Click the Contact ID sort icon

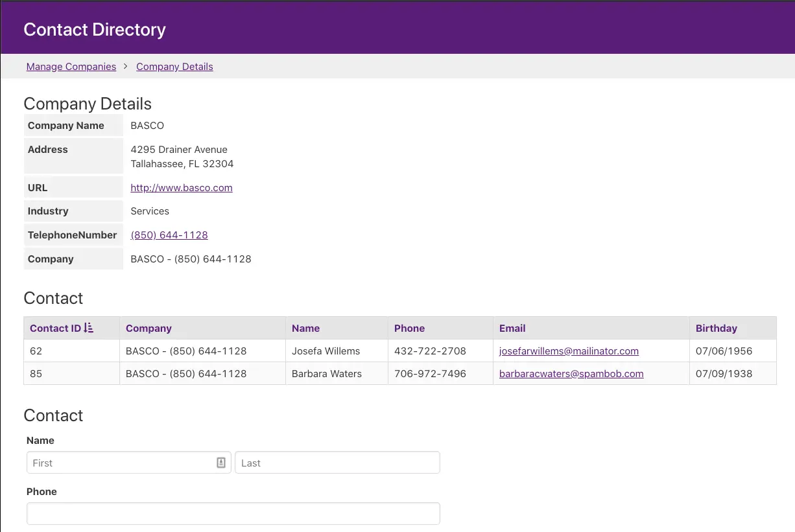pos(89,328)
